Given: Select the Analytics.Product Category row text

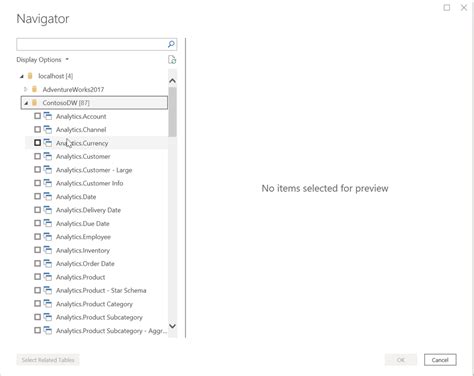Looking at the screenshot, I should (94, 304).
